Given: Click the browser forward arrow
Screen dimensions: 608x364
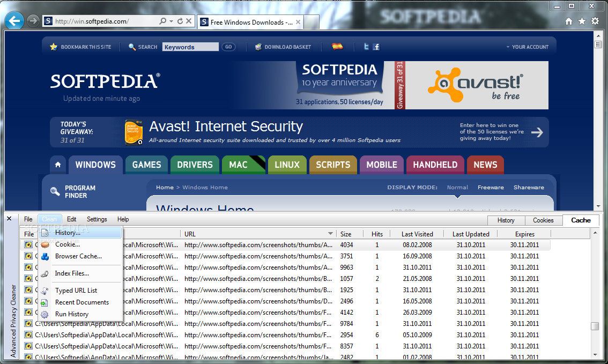Looking at the screenshot, I should [33, 21].
